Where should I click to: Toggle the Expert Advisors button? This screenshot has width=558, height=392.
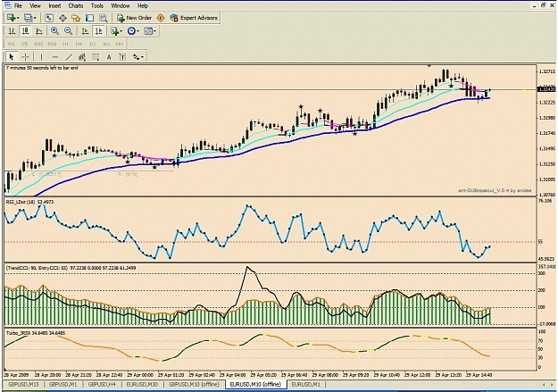(194, 18)
